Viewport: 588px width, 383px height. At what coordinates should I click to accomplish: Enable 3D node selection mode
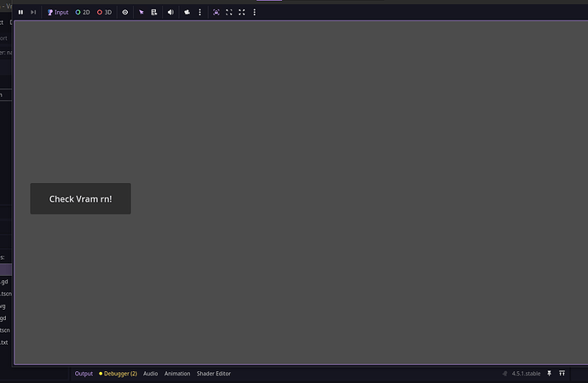click(x=105, y=13)
